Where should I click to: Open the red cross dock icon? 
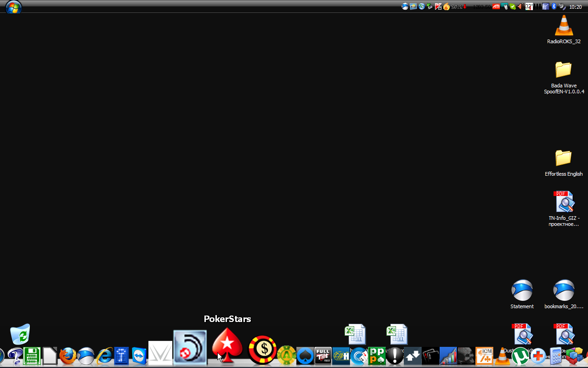[x=538, y=356]
